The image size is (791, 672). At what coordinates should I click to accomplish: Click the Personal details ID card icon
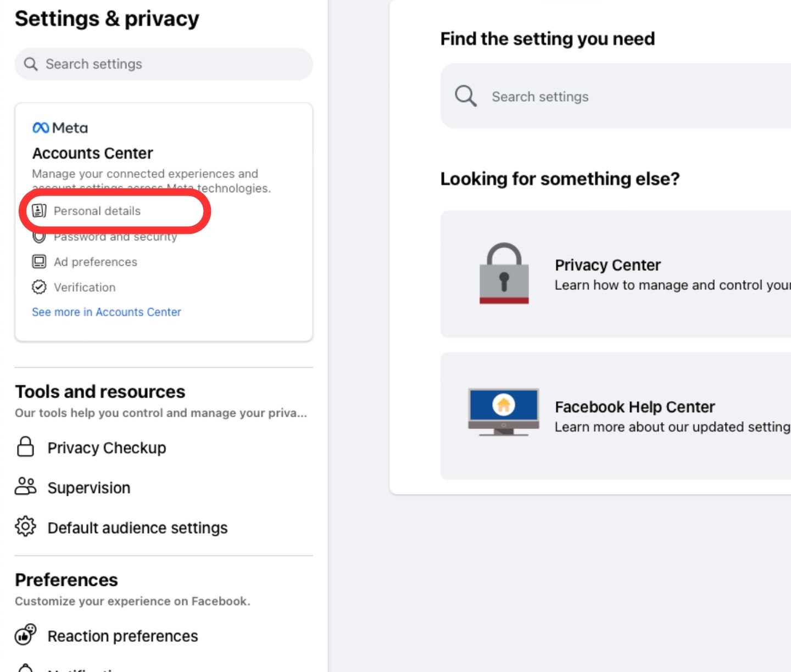[x=39, y=211]
